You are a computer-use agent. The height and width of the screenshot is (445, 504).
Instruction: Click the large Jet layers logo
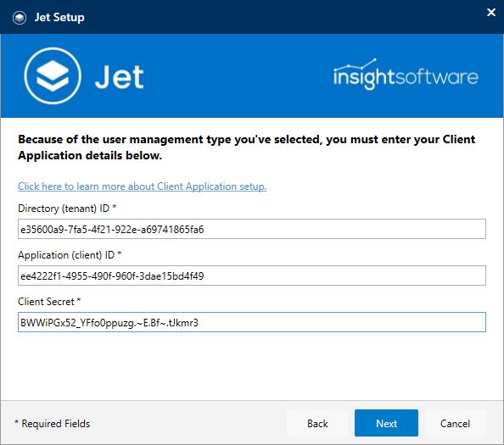[x=53, y=75]
